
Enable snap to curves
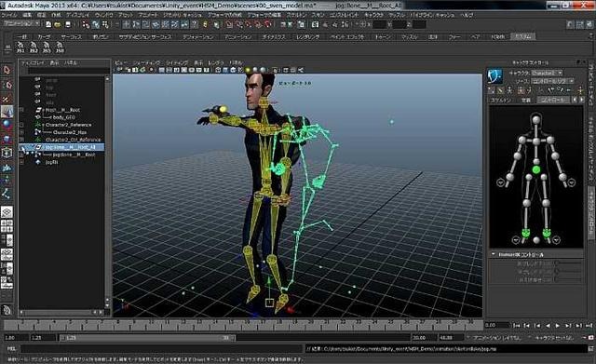pos(238,24)
